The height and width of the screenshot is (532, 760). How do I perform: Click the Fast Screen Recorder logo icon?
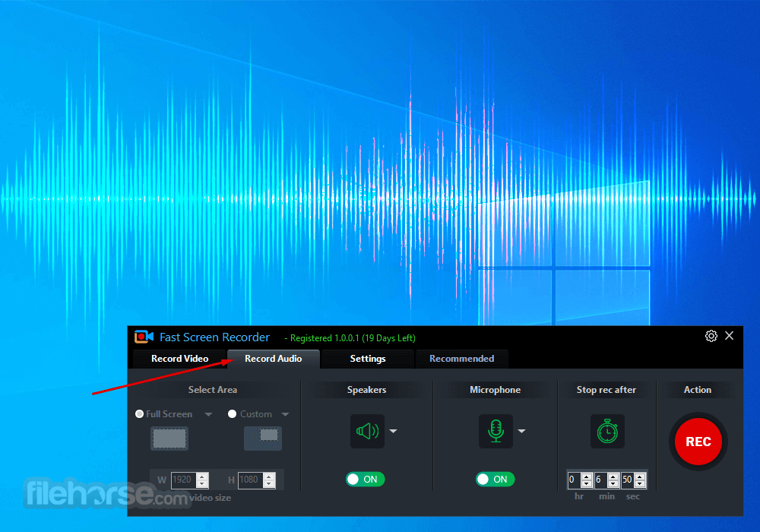(x=144, y=336)
